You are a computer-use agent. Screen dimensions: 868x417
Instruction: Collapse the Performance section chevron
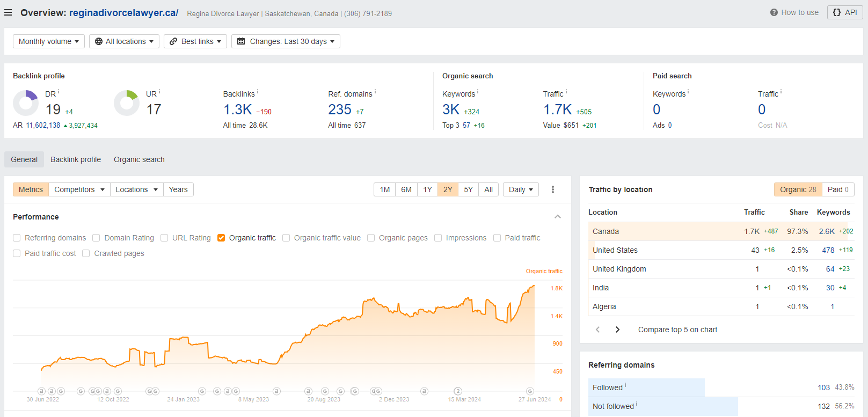pos(558,217)
